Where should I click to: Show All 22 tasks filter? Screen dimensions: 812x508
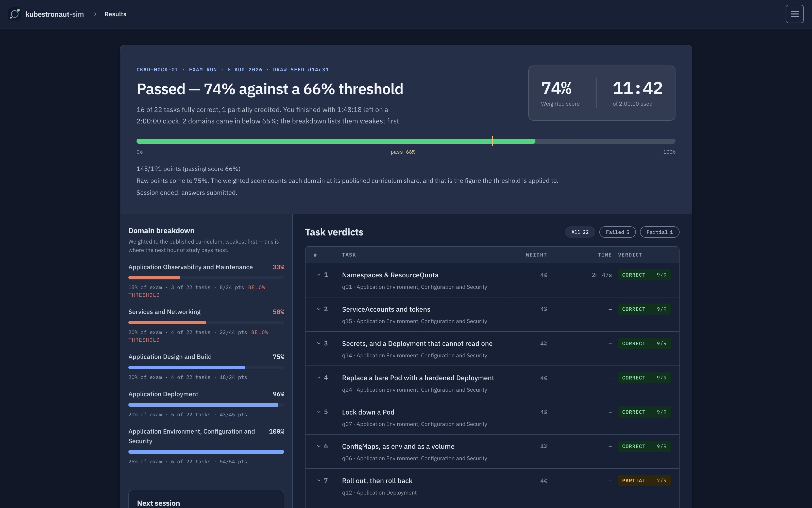580,232
